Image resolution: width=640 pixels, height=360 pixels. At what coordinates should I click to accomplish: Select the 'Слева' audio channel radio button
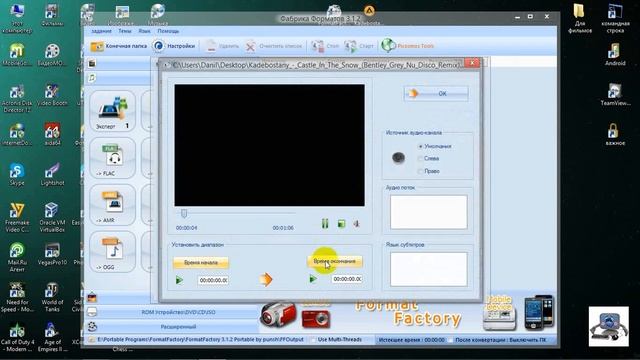(x=420, y=158)
